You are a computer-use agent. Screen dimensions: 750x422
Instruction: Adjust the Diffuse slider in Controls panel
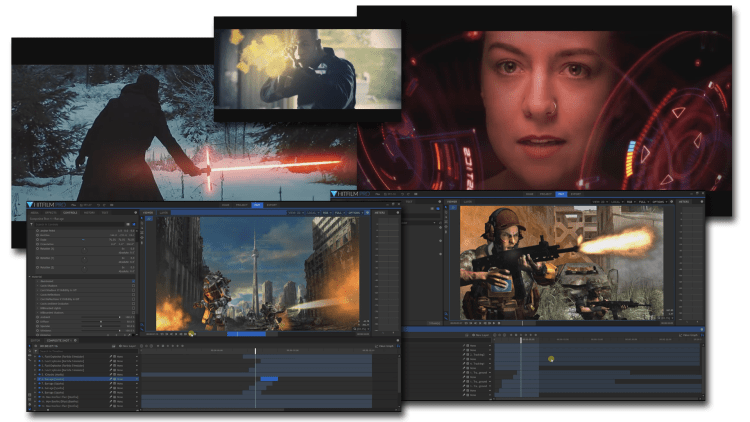[x=100, y=322]
